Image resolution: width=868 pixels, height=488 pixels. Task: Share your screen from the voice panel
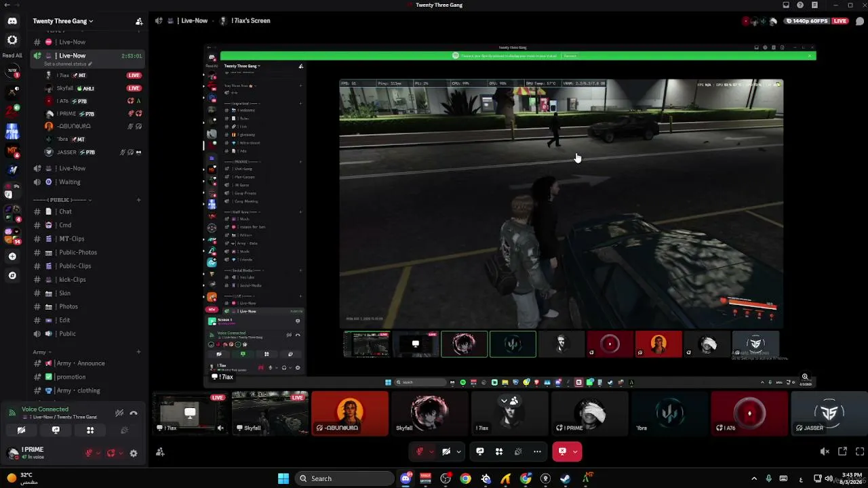pos(56,430)
